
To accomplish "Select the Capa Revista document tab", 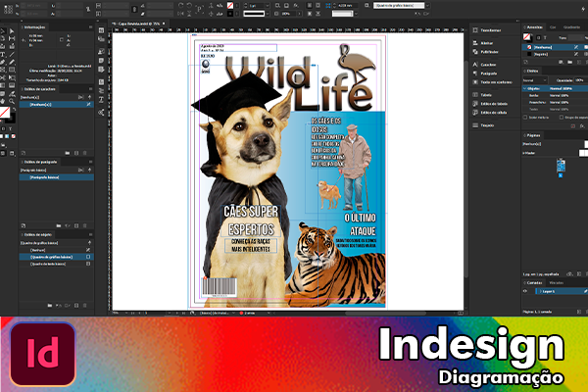I will (x=139, y=24).
